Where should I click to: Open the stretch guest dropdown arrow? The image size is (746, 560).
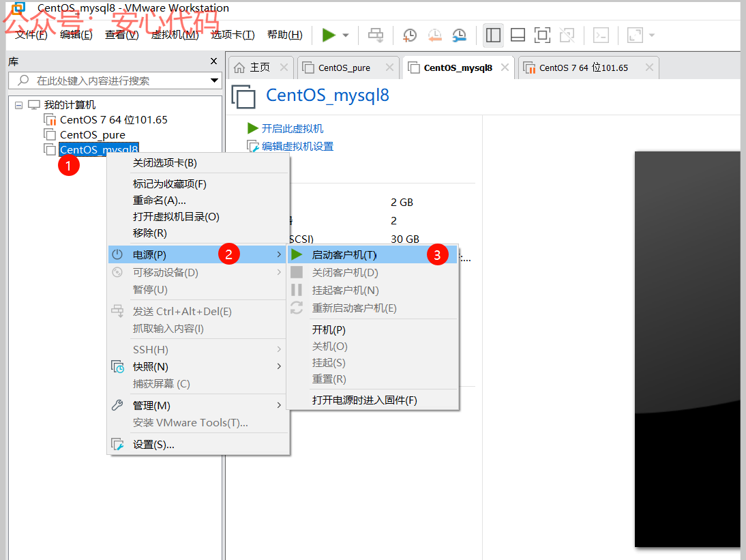652,35
